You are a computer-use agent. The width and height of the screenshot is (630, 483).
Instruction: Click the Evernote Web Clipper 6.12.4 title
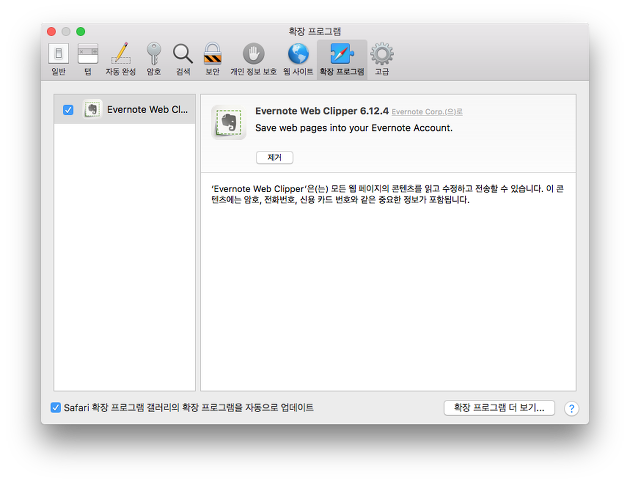(x=322, y=111)
